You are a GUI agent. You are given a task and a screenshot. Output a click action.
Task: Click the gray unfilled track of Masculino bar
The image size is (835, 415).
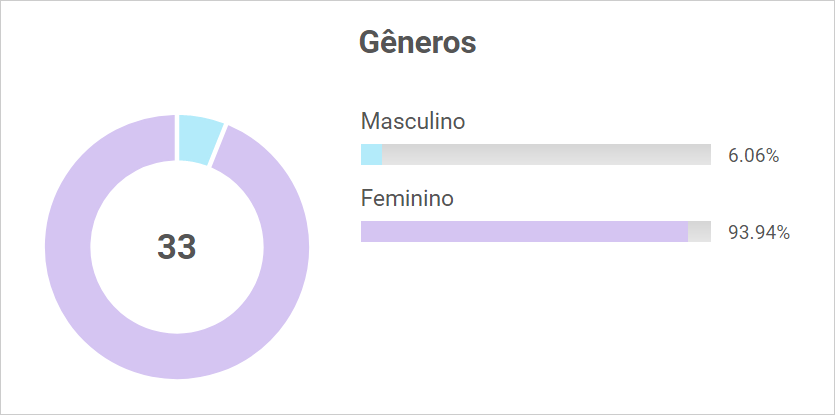point(545,155)
